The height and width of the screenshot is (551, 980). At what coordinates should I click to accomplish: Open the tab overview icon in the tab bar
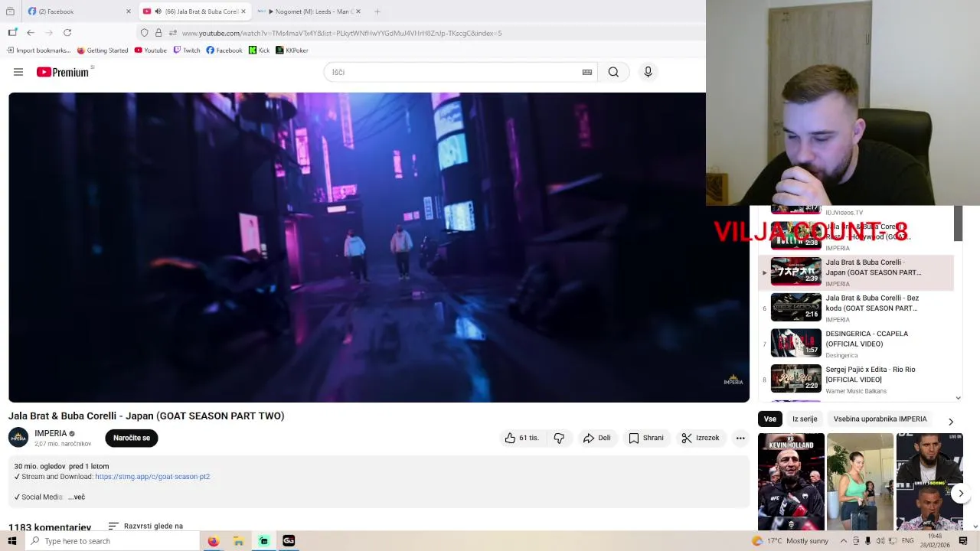coord(10,11)
